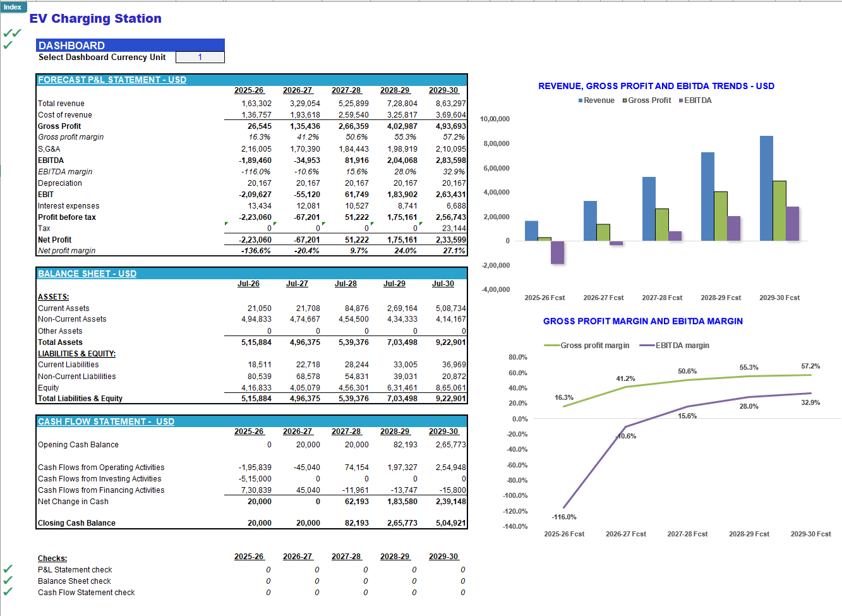Screen dimensions: 842x616
Task: Select the Interest expenses row label
Action: coord(69,206)
